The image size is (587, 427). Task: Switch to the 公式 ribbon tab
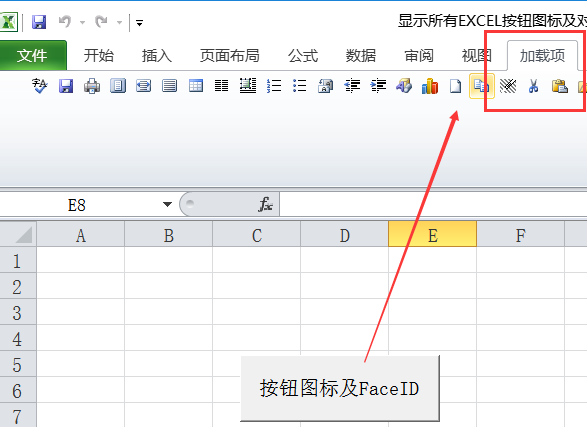[x=303, y=55]
